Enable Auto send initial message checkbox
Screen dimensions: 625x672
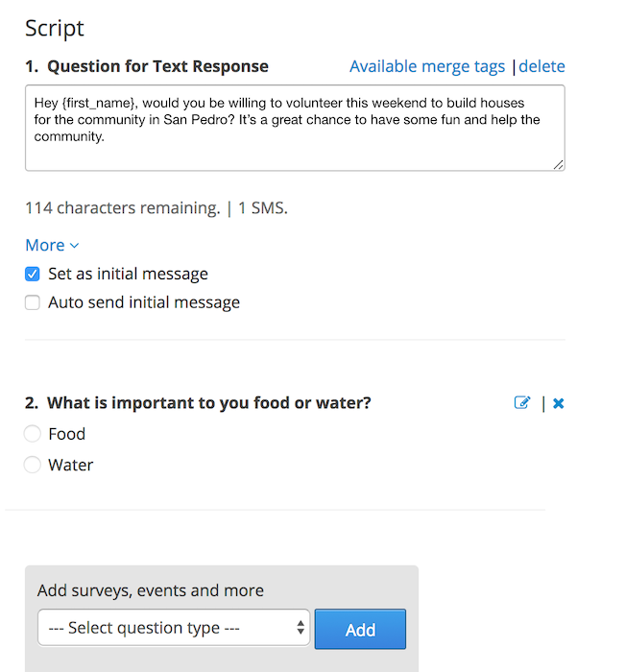tap(33, 302)
